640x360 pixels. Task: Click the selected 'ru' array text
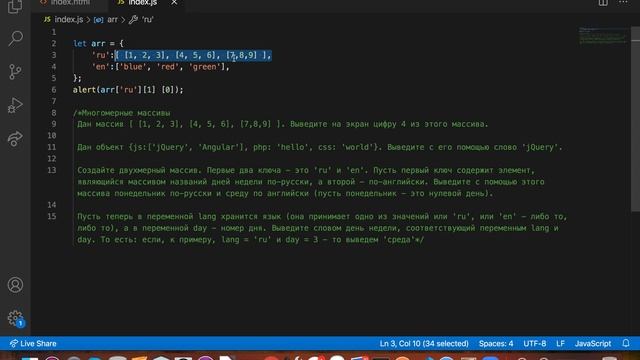[x=193, y=55]
